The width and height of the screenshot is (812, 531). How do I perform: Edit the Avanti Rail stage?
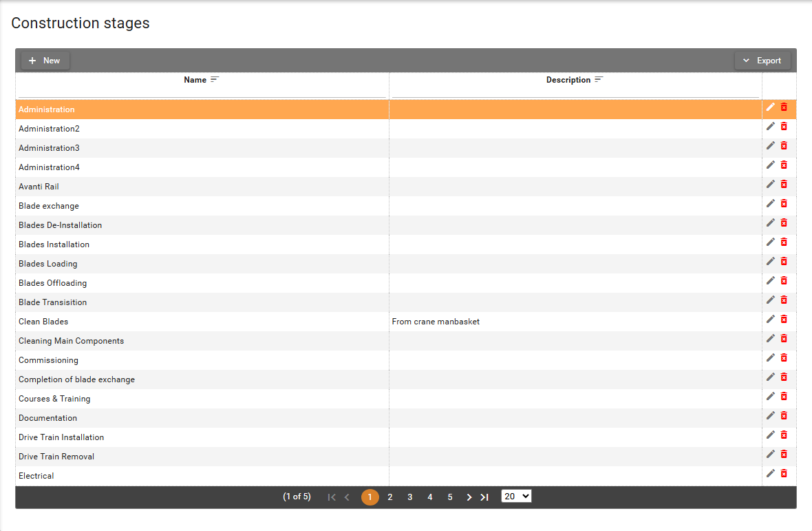pos(771,184)
